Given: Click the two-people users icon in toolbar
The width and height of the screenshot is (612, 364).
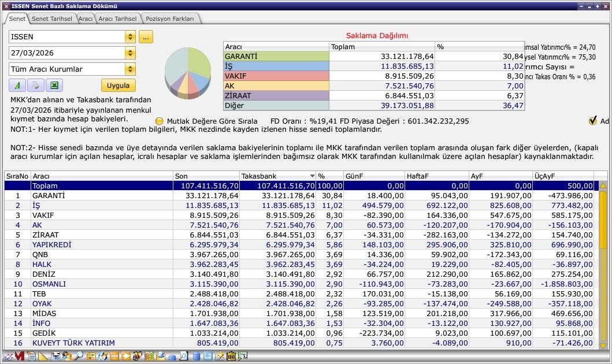Looking at the screenshot, I should (x=66, y=356).
